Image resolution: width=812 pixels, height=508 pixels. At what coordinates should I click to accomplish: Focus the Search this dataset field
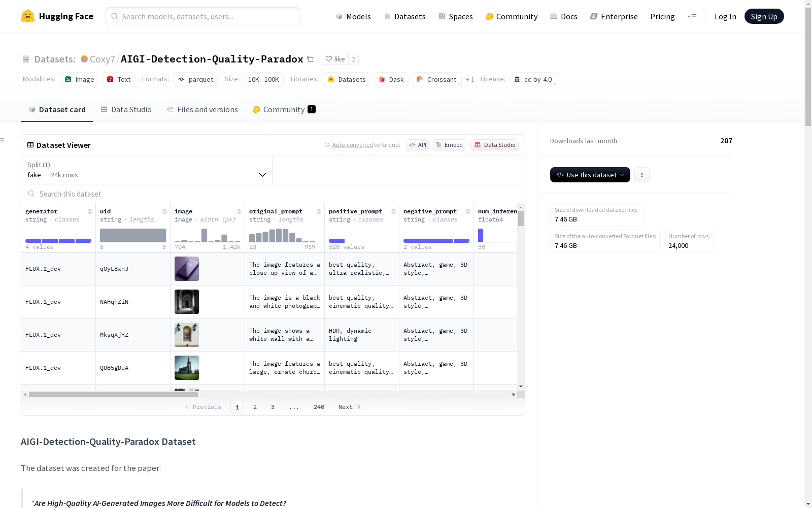[x=273, y=194]
